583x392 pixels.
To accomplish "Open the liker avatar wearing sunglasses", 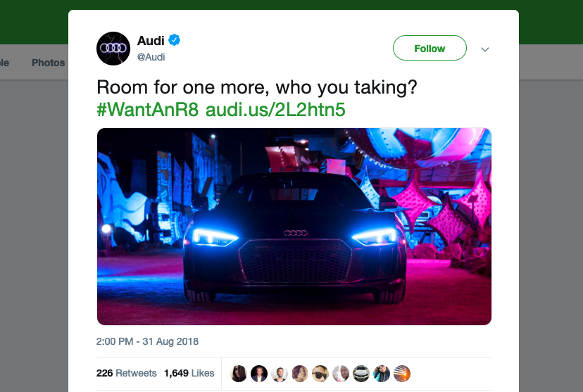I will click(x=320, y=374).
